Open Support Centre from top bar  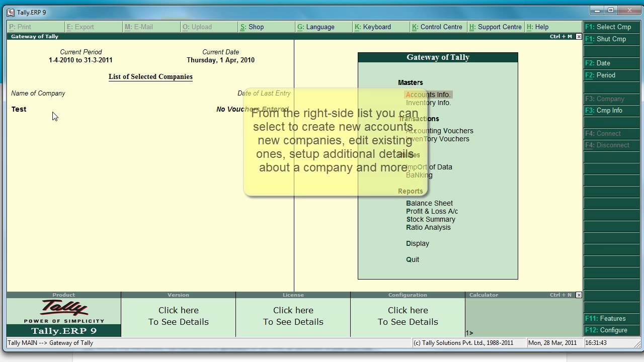point(496,27)
